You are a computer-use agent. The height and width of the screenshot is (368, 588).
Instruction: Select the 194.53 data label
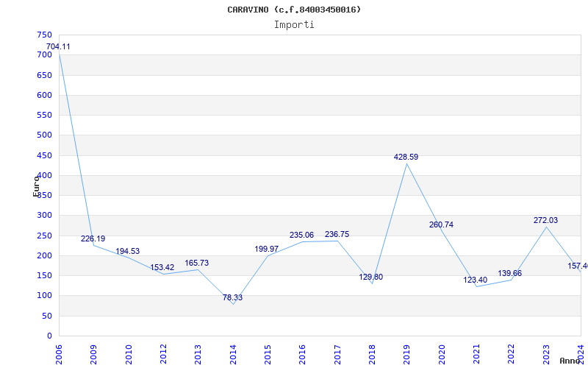127,251
